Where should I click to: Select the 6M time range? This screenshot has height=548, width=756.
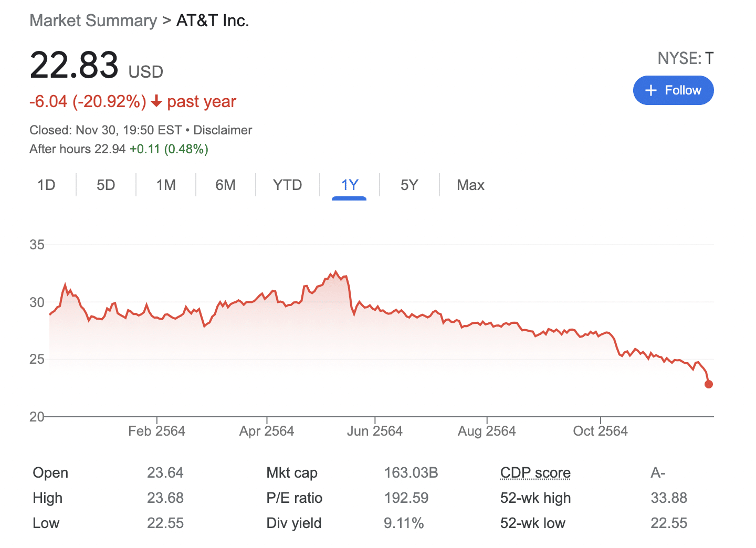coord(225,185)
